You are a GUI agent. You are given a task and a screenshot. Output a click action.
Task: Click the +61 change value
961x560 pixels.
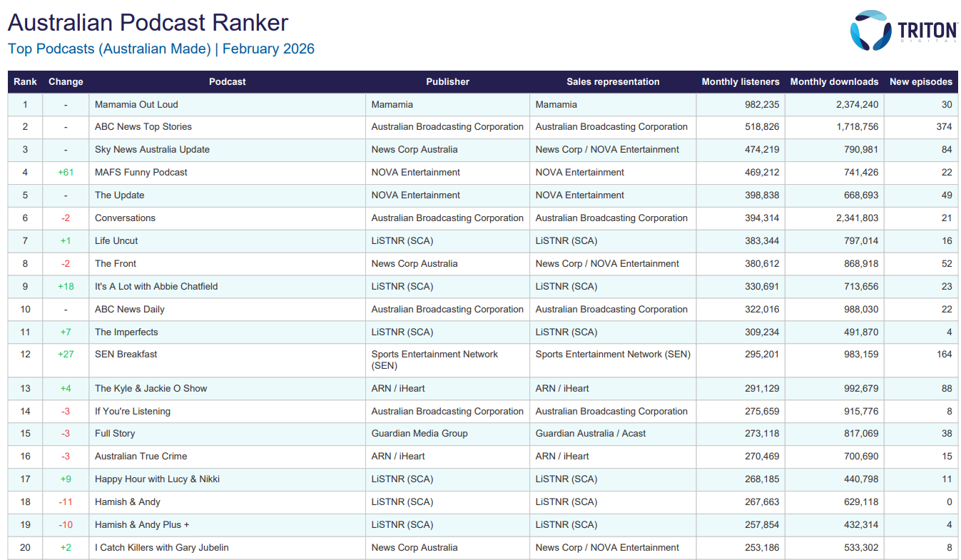click(x=66, y=173)
